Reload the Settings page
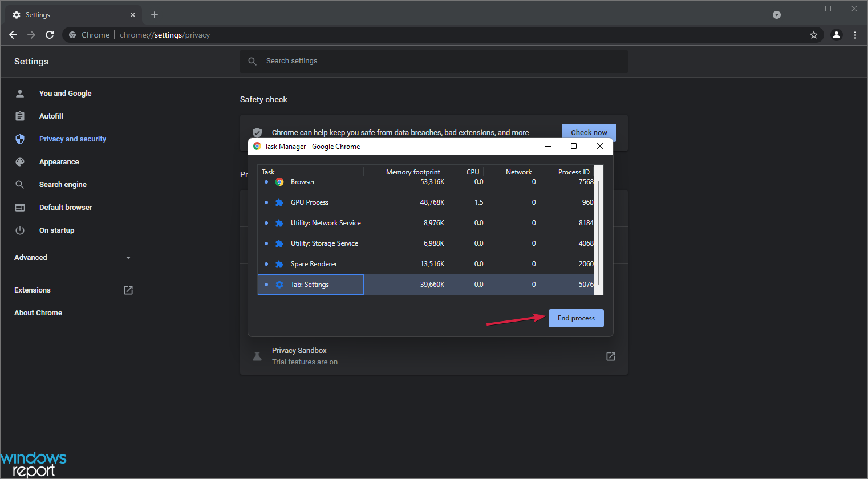868x479 pixels. pos(50,35)
